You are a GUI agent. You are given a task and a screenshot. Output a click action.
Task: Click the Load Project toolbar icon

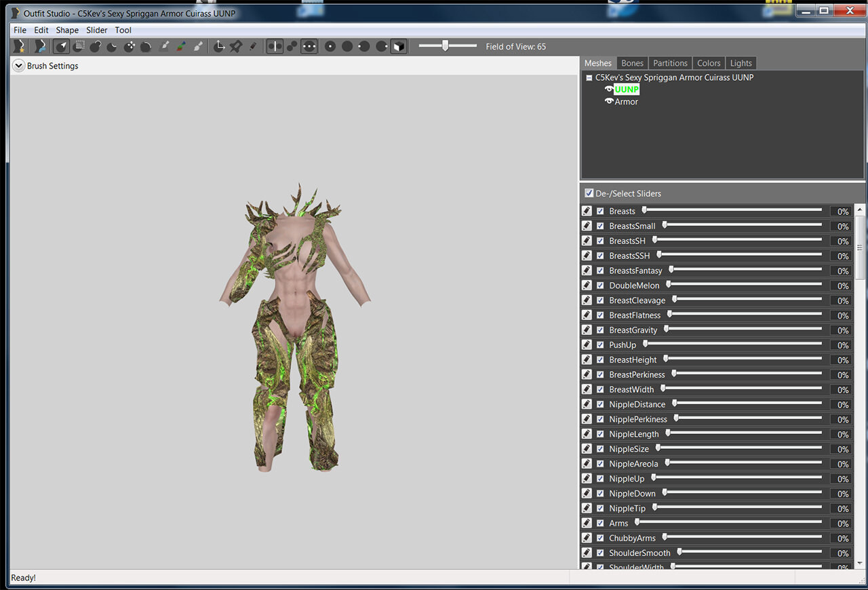tap(41, 46)
